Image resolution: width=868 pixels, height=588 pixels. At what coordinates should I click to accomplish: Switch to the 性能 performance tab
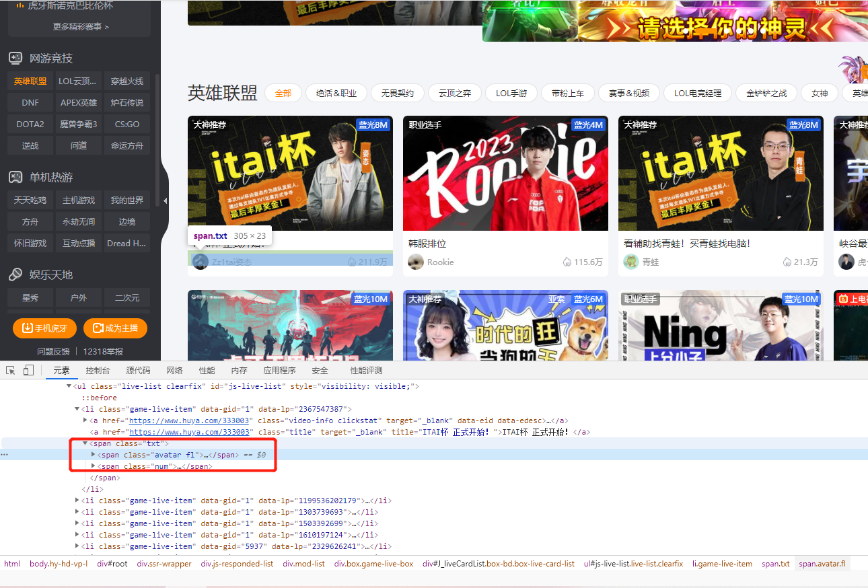tap(207, 371)
